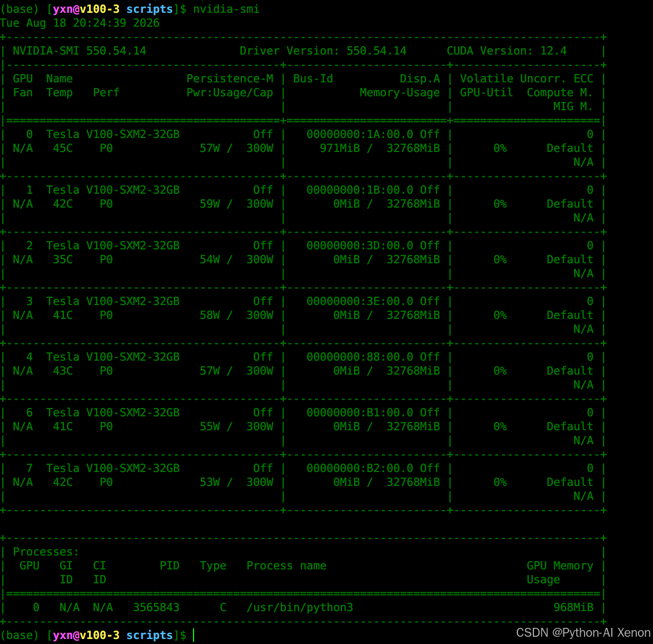Click the PID column header

coord(170,566)
